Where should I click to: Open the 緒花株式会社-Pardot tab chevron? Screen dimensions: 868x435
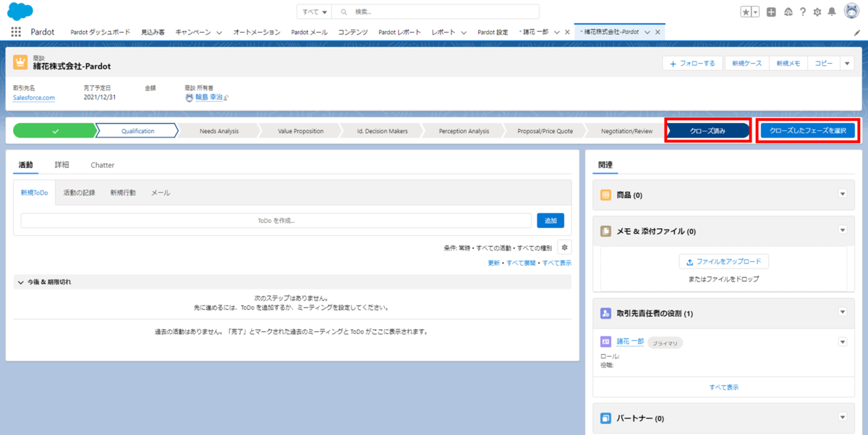coord(647,33)
